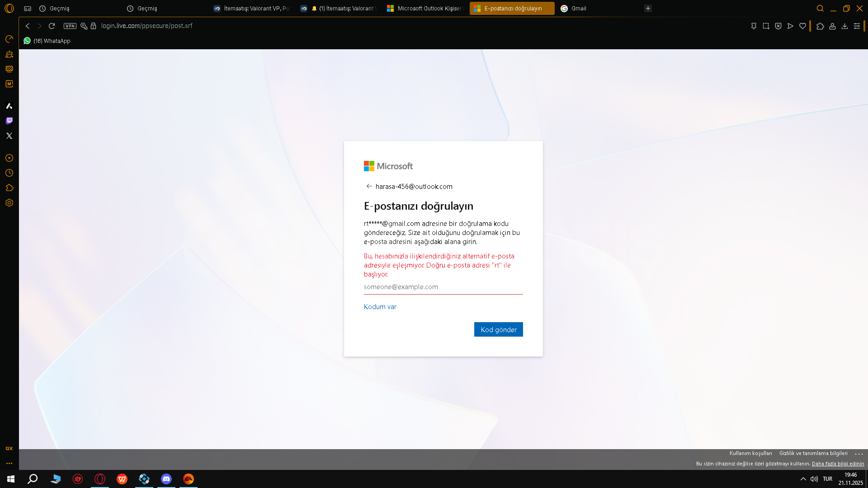Expand the system tray hidden icons chevron
The height and width of the screenshot is (488, 868).
(803, 479)
